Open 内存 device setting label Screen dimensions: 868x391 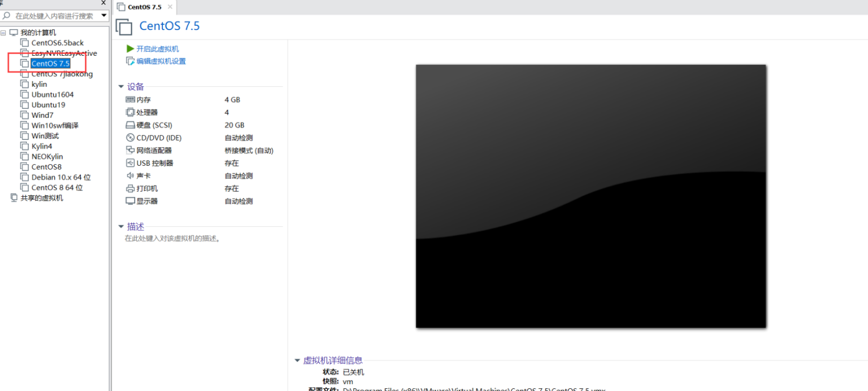(144, 100)
